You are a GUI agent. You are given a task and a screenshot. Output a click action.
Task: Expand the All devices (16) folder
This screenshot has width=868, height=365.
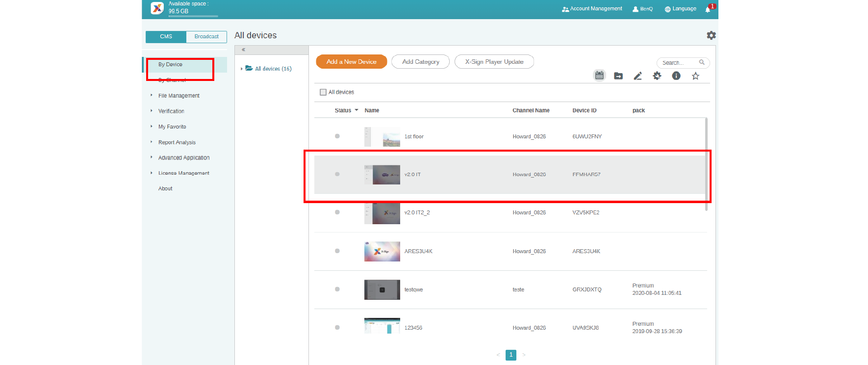pos(242,69)
